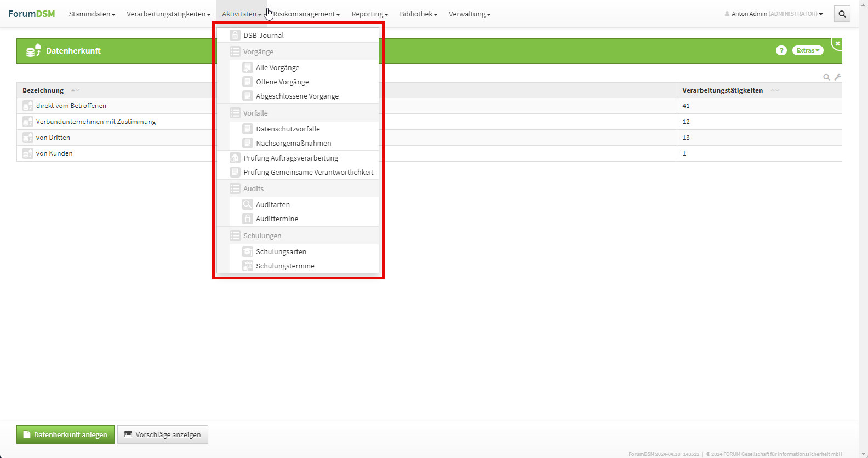Image resolution: width=868 pixels, height=458 pixels.
Task: Click the icon beside 'direkt vom Betroffenen'
Action: pyautogui.click(x=27, y=106)
